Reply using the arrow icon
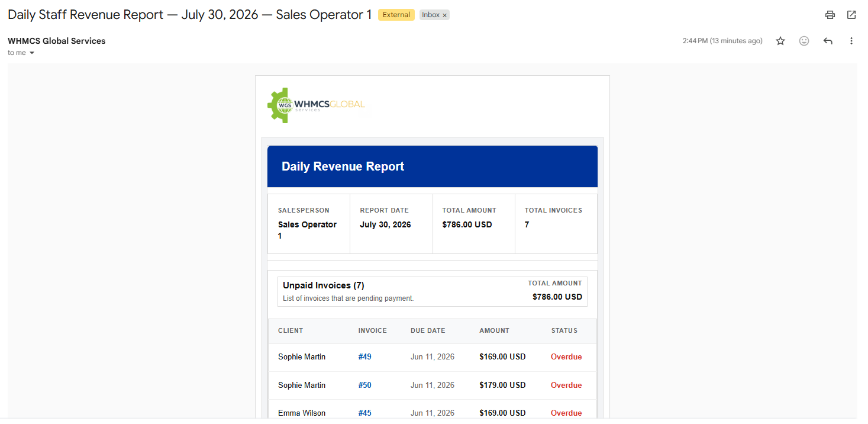Screen dimensions: 868x424 [828, 41]
